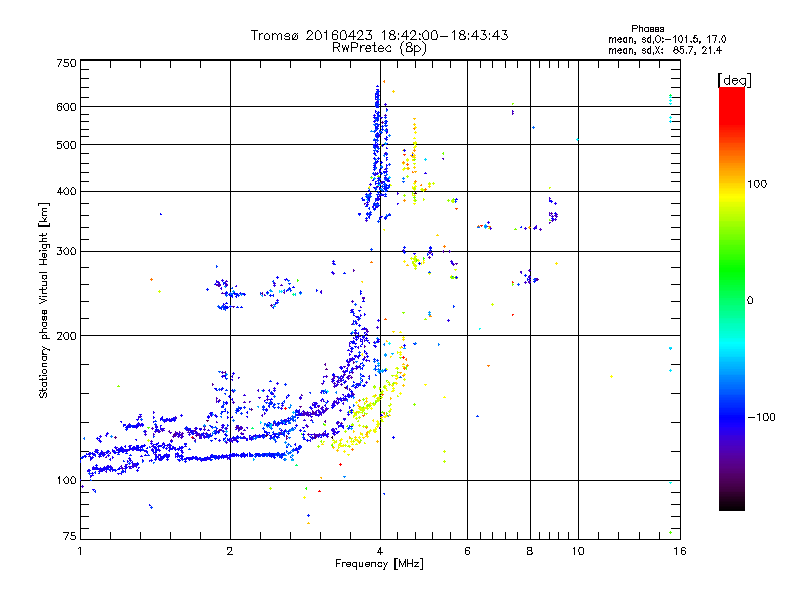Click the '1' frequency axis tick label
This screenshot has height=600, width=800.
coord(80,551)
